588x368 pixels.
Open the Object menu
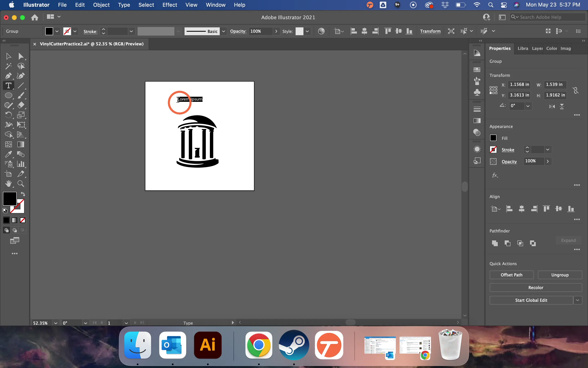click(x=101, y=5)
